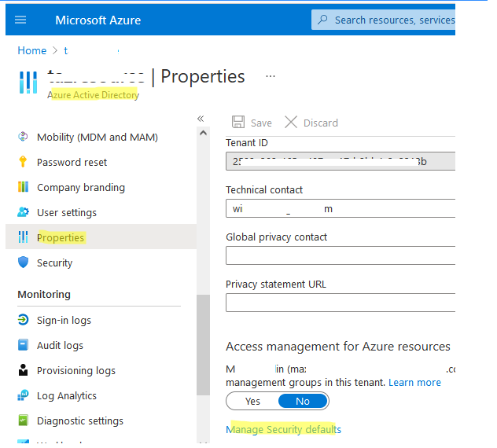497x448 pixels.
Task: Set access management toggle to No
Action: click(x=303, y=401)
